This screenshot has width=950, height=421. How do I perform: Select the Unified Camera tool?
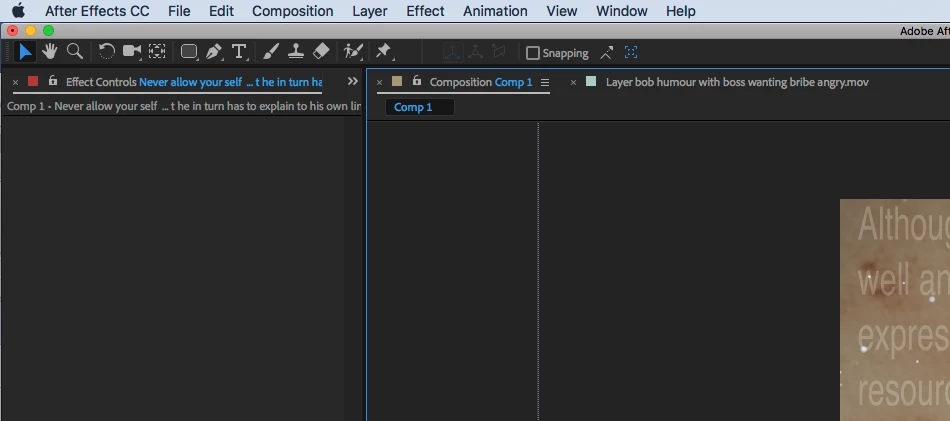[132, 52]
